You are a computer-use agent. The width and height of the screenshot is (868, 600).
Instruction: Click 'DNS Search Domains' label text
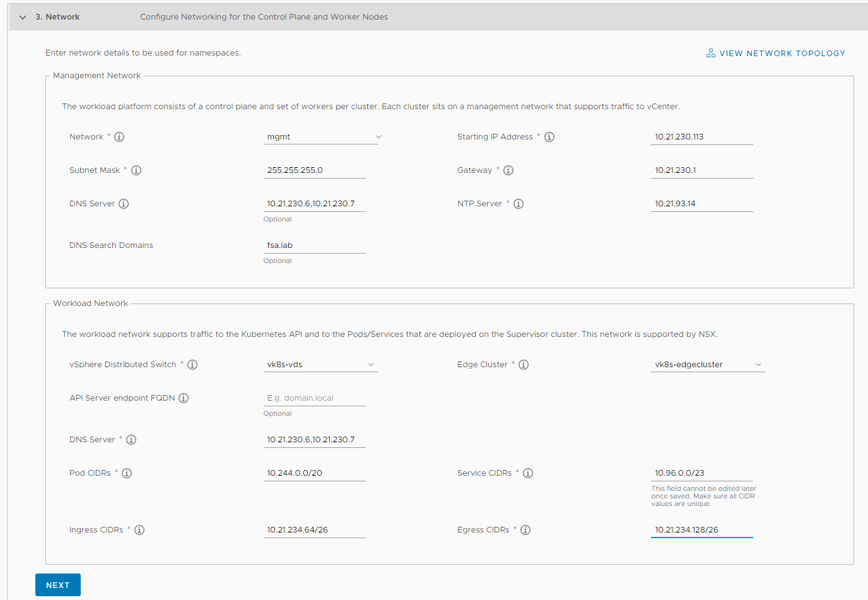pyautogui.click(x=111, y=245)
